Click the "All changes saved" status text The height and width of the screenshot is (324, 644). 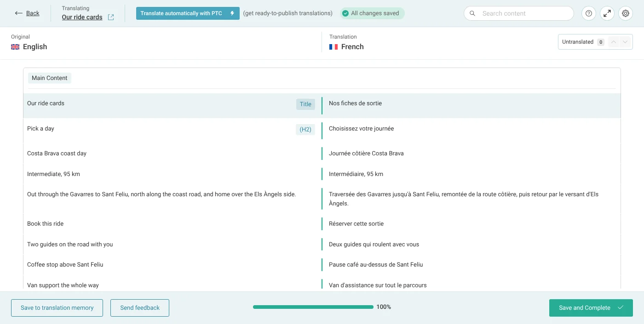(375, 13)
